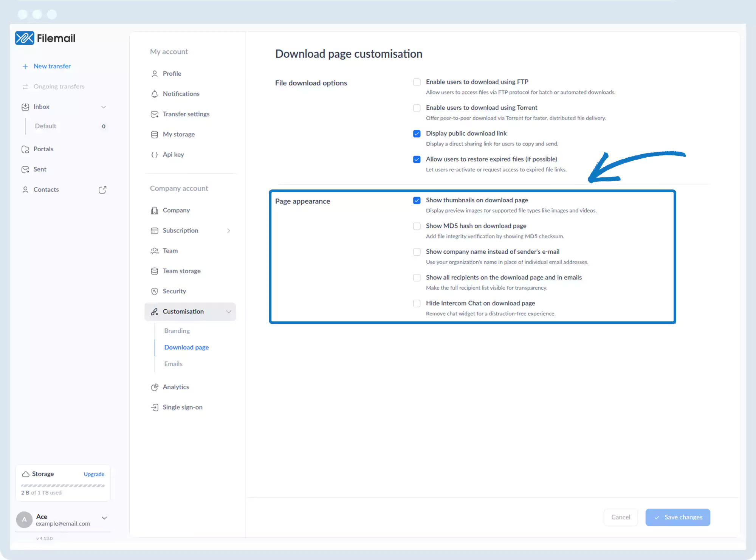The height and width of the screenshot is (560, 756).
Task: Click the Save changes button
Action: [x=677, y=517]
